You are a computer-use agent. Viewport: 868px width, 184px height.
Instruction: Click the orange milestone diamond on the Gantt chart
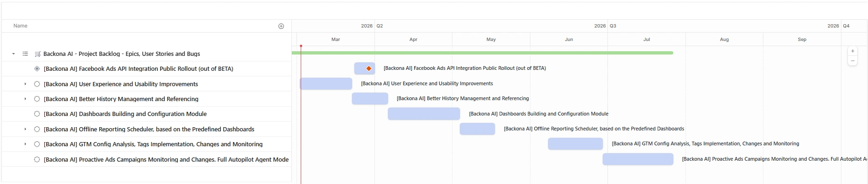point(369,68)
